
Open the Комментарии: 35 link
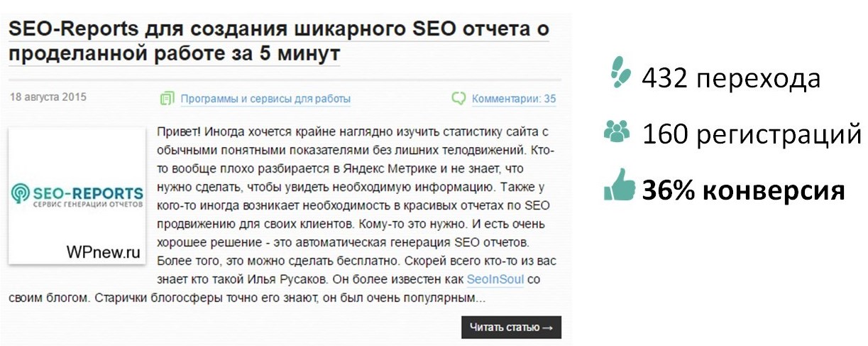click(514, 99)
